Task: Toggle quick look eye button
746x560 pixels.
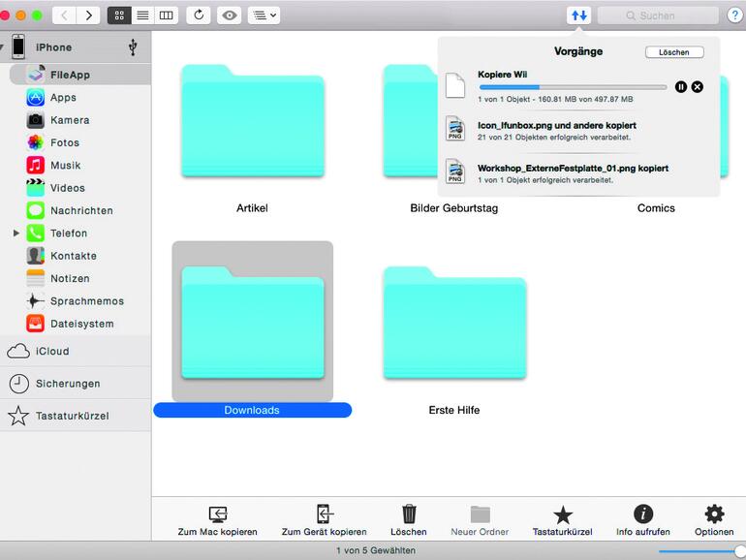Action: (x=230, y=16)
